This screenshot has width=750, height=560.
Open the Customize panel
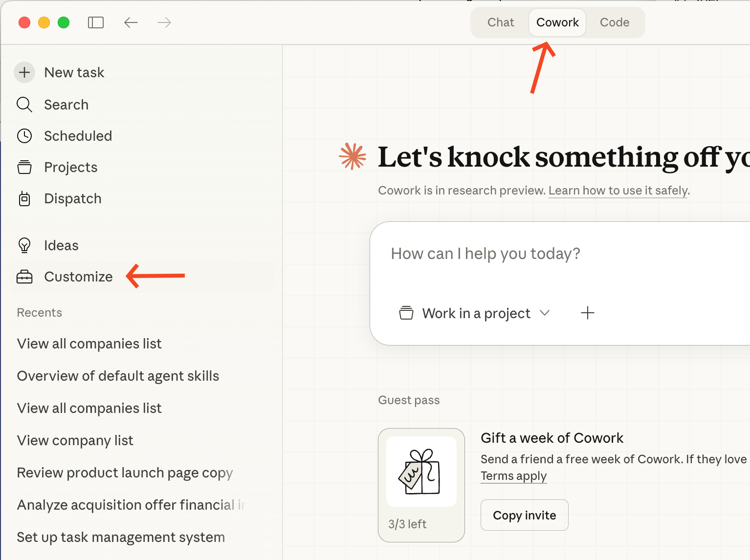[x=78, y=277]
